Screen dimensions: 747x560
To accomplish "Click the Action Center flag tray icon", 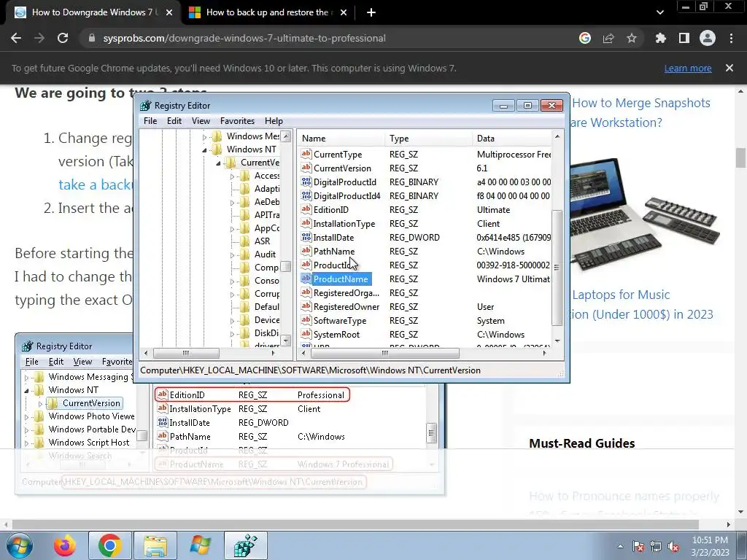I will click(x=638, y=546).
